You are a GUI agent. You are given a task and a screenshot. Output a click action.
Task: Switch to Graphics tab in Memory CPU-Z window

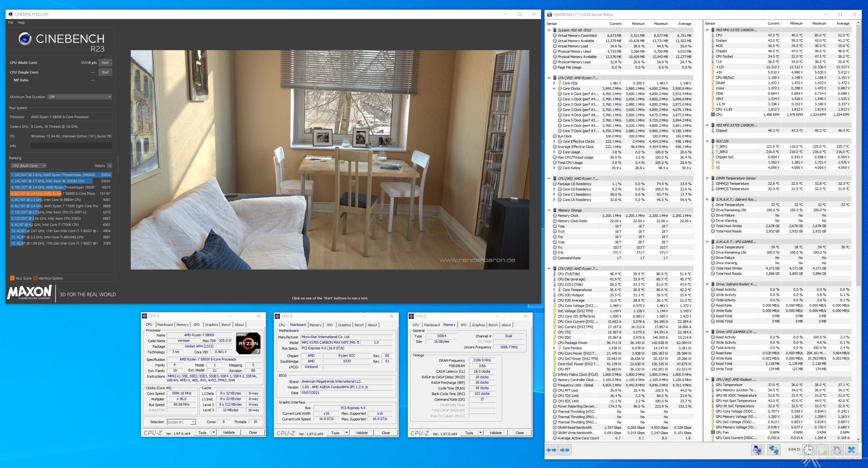coord(479,325)
